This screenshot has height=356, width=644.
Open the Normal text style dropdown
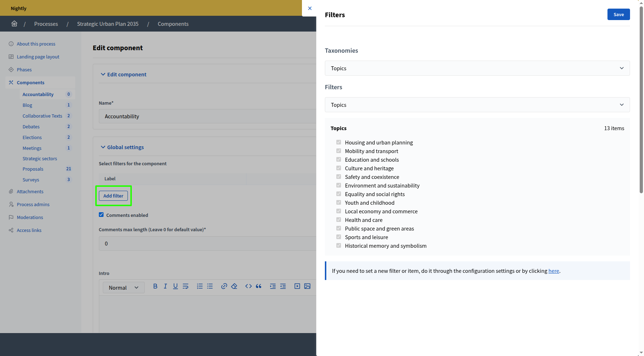point(123,287)
